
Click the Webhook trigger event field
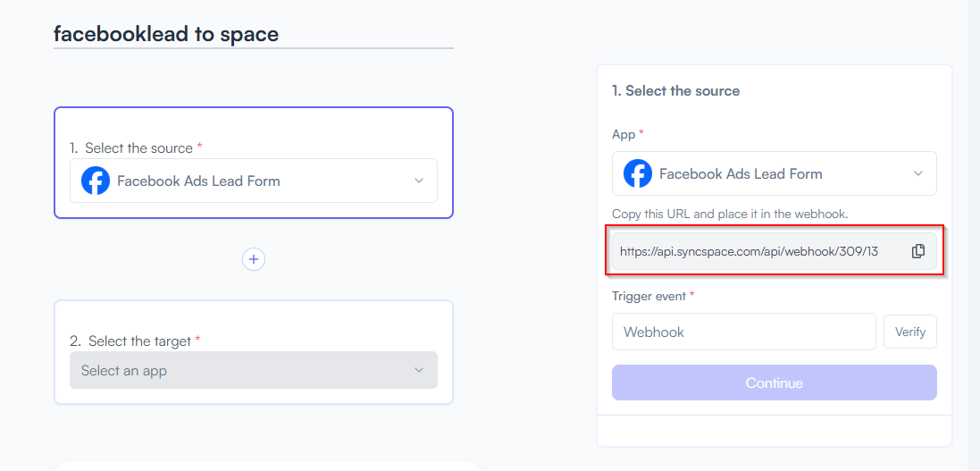[744, 332]
